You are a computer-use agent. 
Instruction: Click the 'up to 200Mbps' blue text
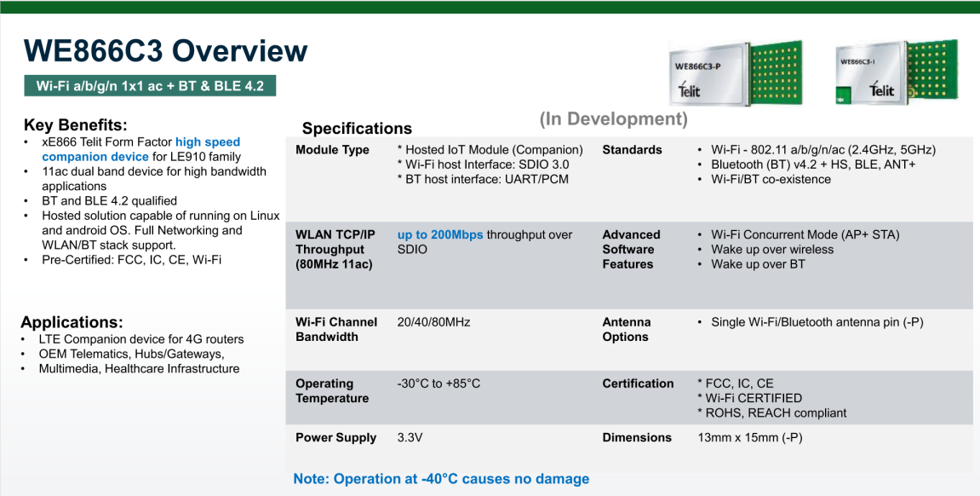pyautogui.click(x=440, y=234)
